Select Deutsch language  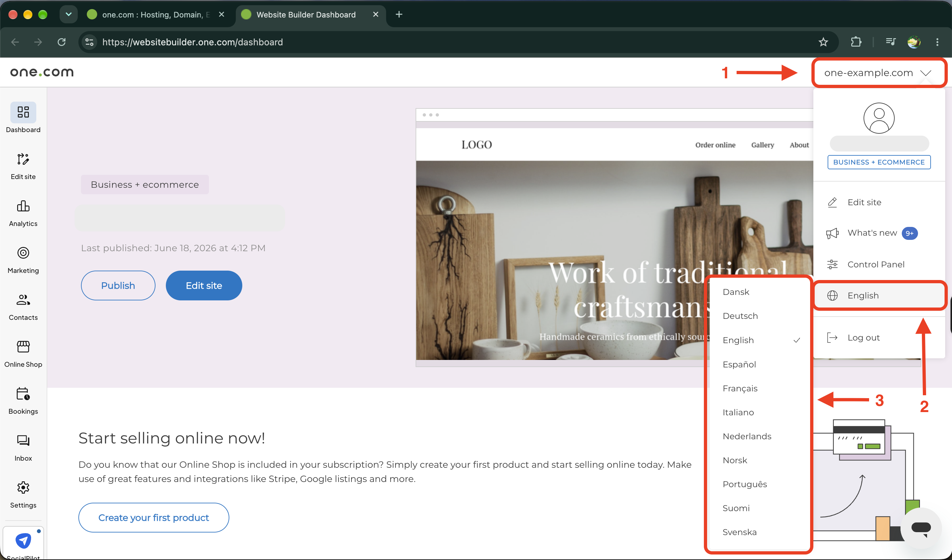pyautogui.click(x=759, y=316)
